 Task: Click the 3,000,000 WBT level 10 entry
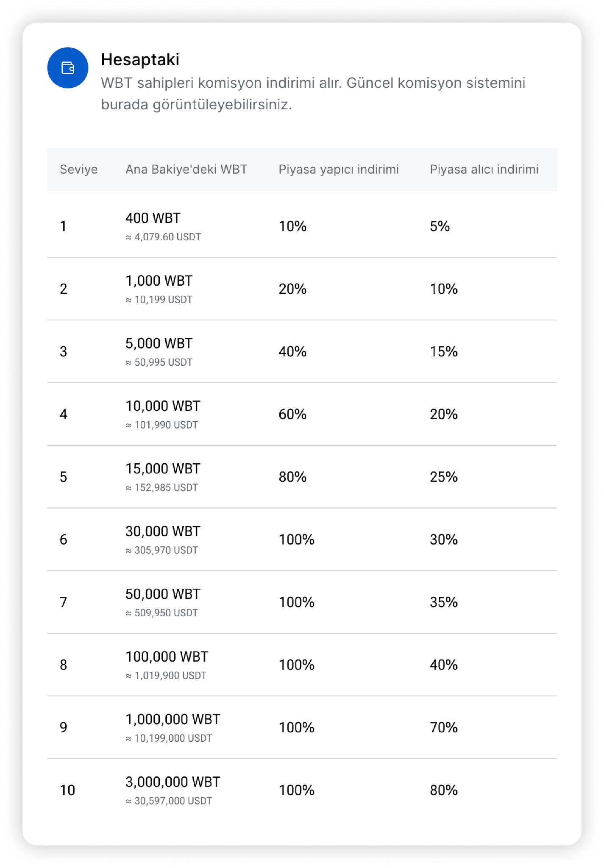click(x=173, y=782)
